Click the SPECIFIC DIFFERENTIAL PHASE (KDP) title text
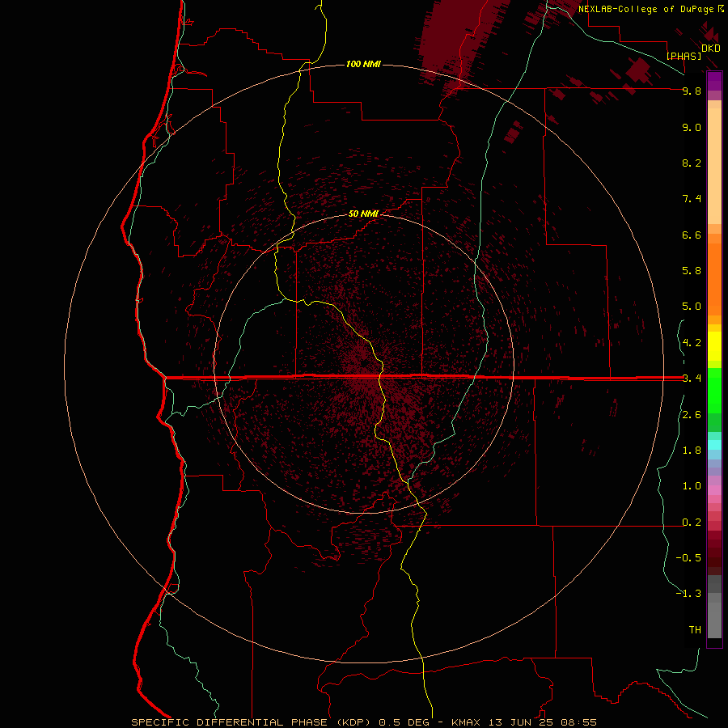Image resolution: width=728 pixels, height=728 pixels. (252, 722)
